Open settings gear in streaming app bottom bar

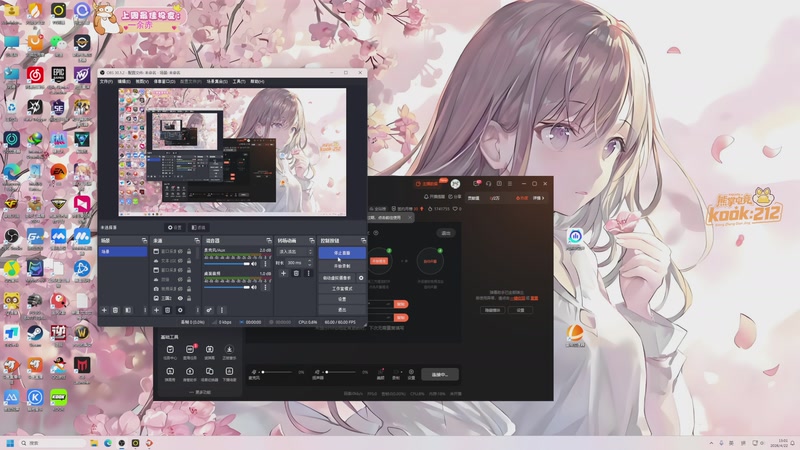(411, 374)
